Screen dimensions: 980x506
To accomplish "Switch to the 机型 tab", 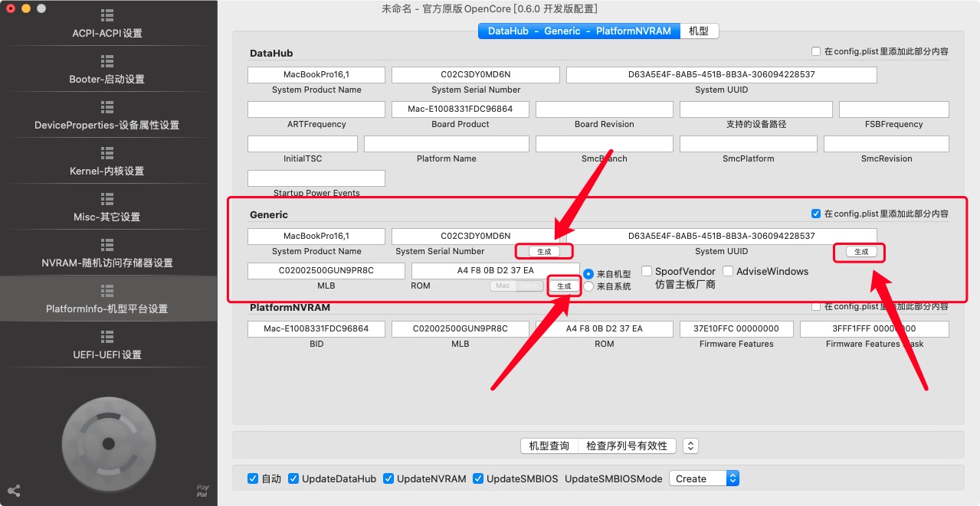I will coord(699,31).
